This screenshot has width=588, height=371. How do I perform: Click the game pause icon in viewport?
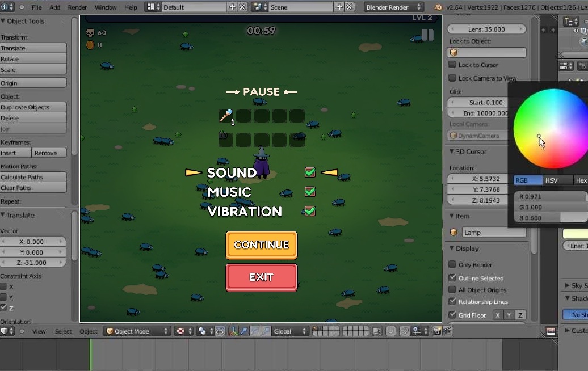tap(427, 35)
